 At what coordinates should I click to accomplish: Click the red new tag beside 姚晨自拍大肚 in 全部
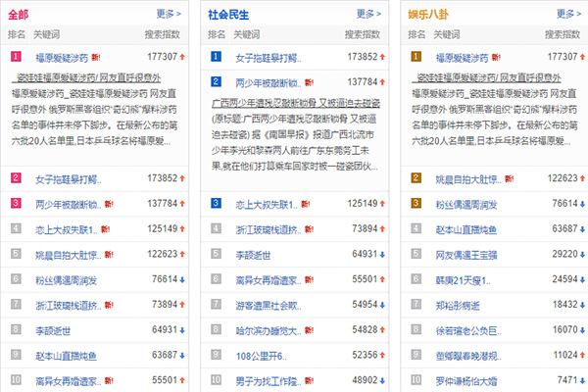109,255
